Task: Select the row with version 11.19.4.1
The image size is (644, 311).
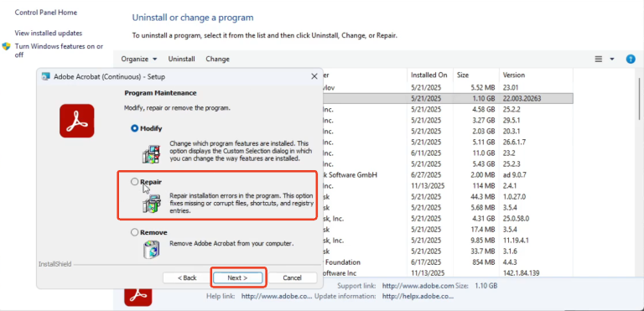Action: pyautogui.click(x=447, y=241)
